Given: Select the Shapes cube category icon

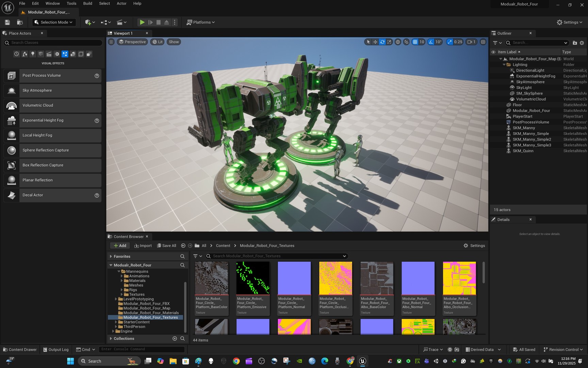Looking at the screenshot, I should (x=41, y=54).
